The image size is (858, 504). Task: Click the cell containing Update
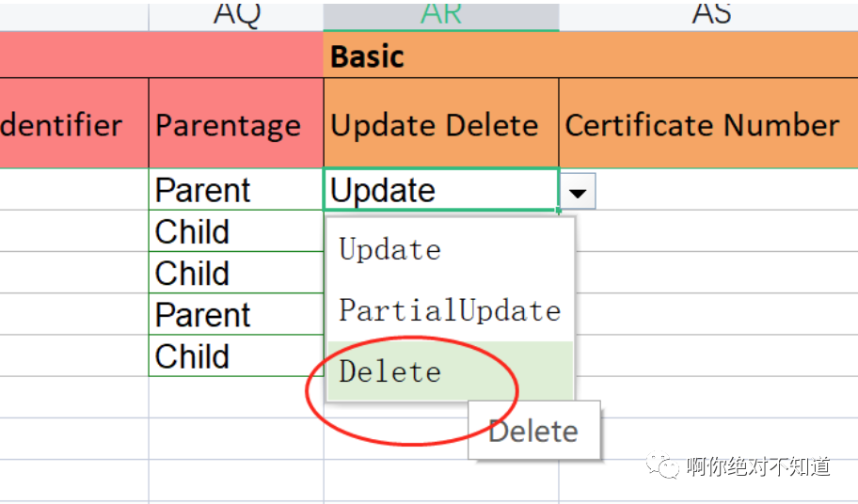441,190
